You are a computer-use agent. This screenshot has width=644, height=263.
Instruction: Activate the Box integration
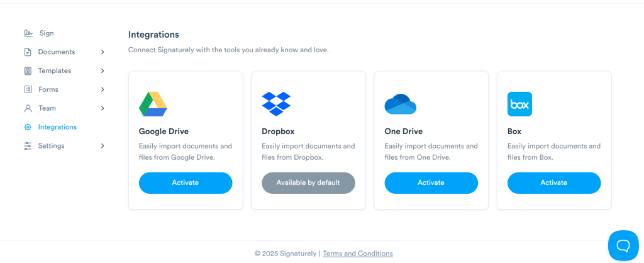pos(554,183)
